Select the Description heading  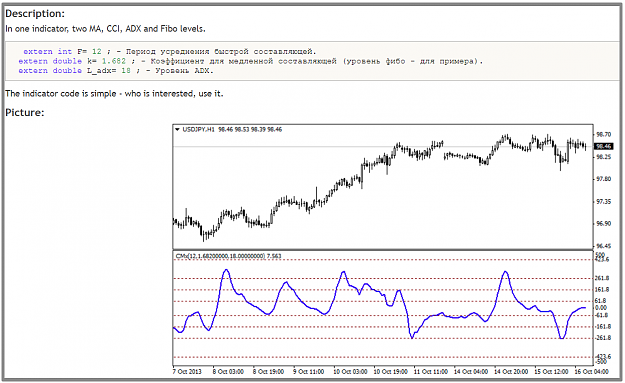[35, 14]
